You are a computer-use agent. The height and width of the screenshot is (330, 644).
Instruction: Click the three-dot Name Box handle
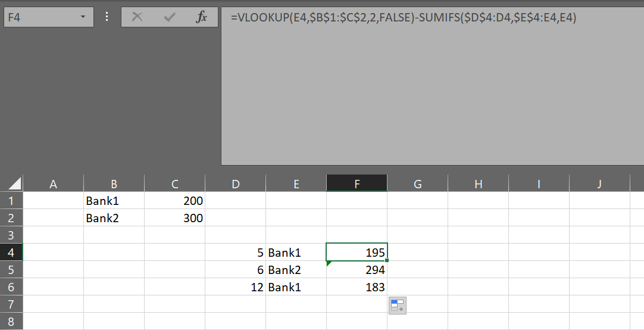[107, 17]
